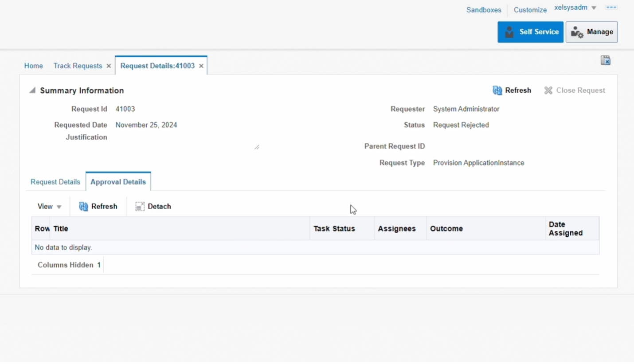634x364 pixels.
Task: Open Manage using the gear-person icon
Action: pos(577,32)
